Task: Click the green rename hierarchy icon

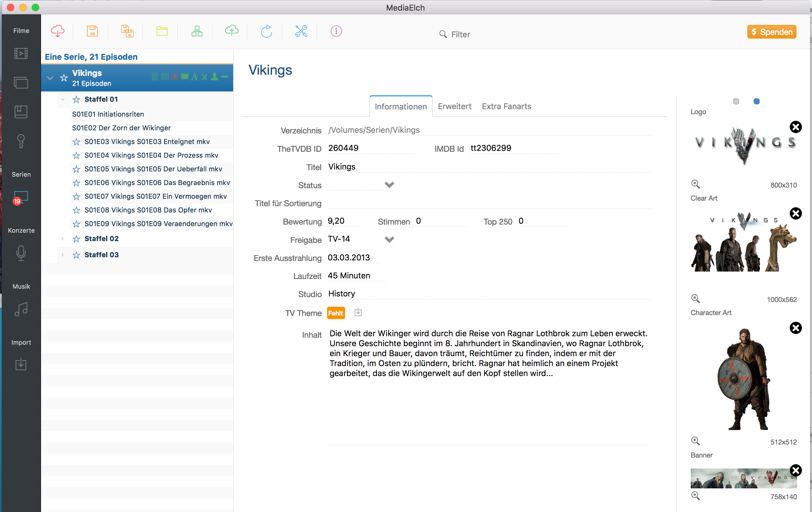Action: pos(197,31)
